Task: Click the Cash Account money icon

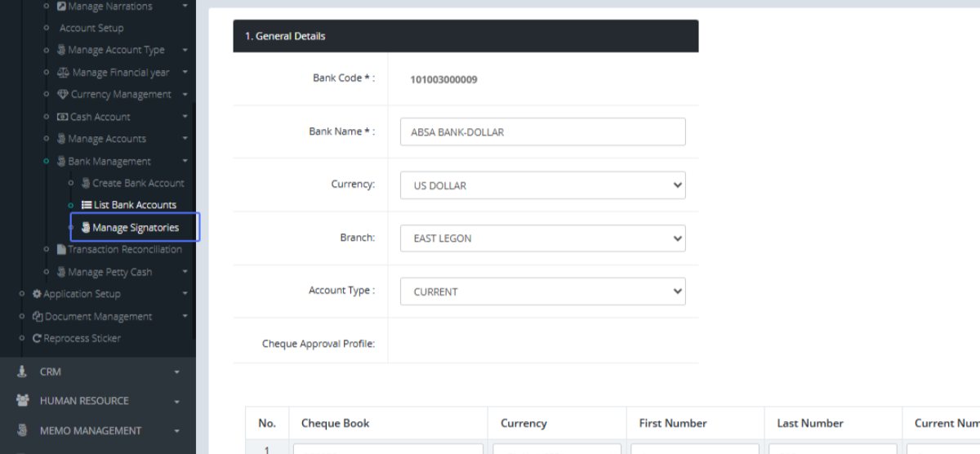Action: [x=62, y=118]
